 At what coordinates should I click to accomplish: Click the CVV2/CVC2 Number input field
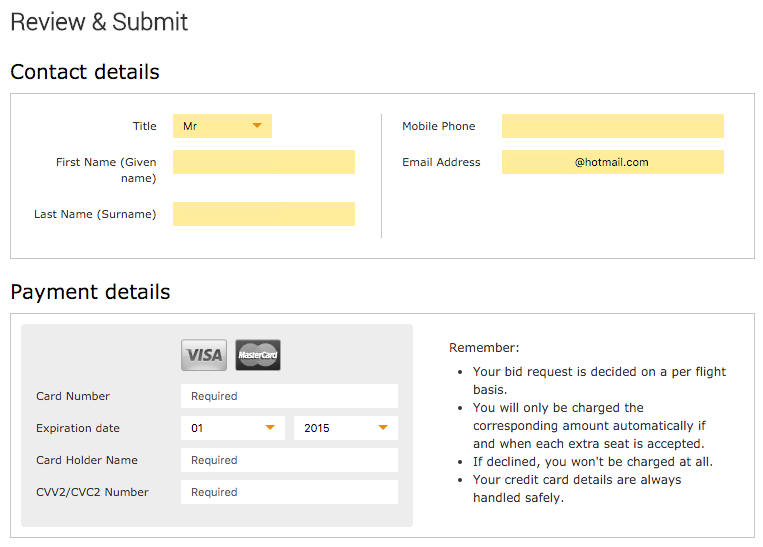point(289,492)
